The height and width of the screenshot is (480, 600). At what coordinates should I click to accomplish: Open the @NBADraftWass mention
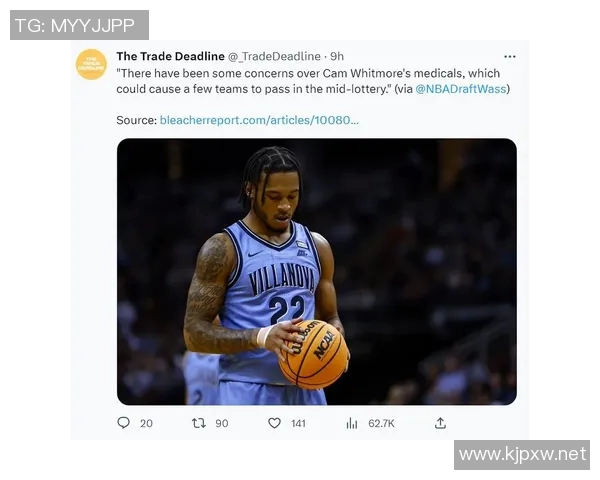tap(462, 89)
